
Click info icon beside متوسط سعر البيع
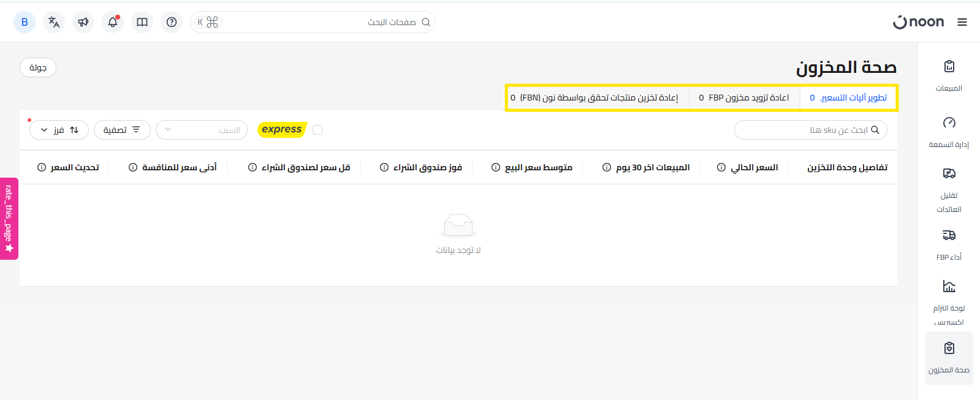(x=496, y=167)
